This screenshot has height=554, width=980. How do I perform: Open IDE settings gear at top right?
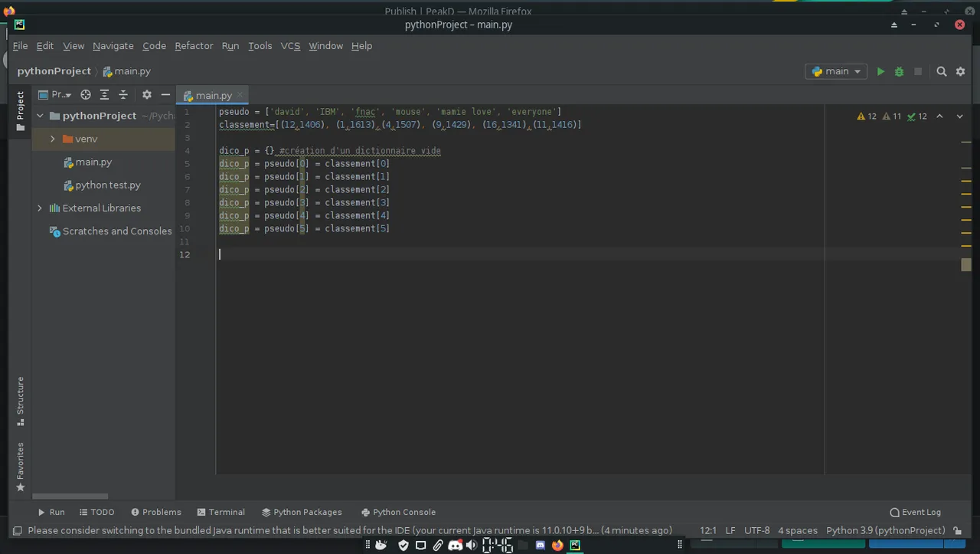point(960,71)
